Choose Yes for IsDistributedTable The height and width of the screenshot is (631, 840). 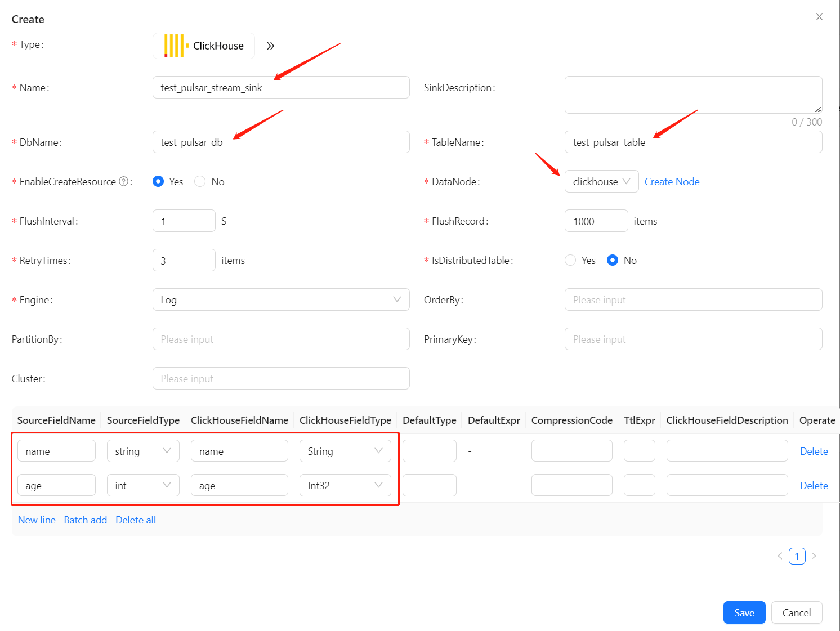pos(570,260)
